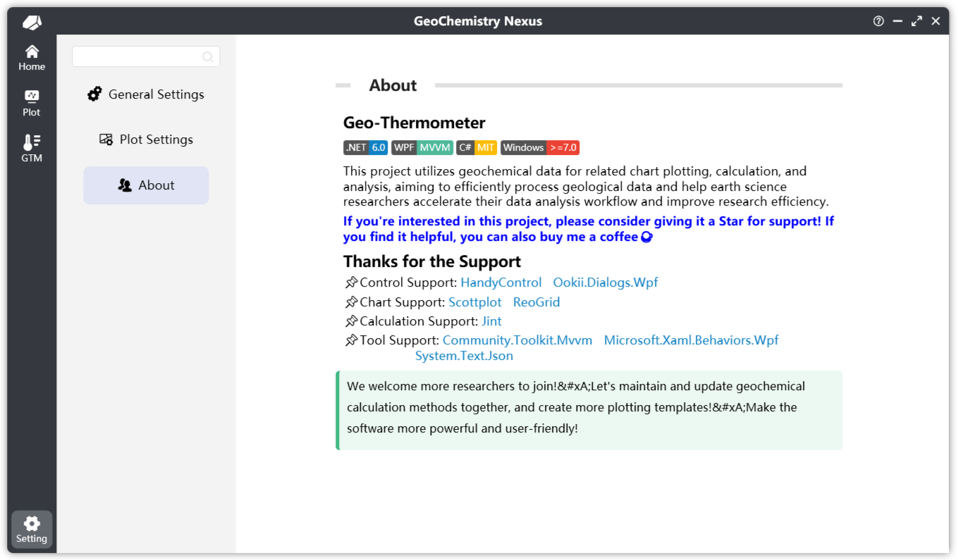Click the GeoChemistry Nexus logo icon
The height and width of the screenshot is (560, 958).
click(32, 23)
